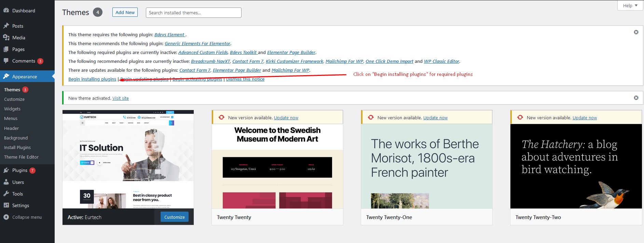Viewport: 644px width, 243px height.
Task: Click update icon on Twenty Twenty-Two theme
Action: point(520,117)
